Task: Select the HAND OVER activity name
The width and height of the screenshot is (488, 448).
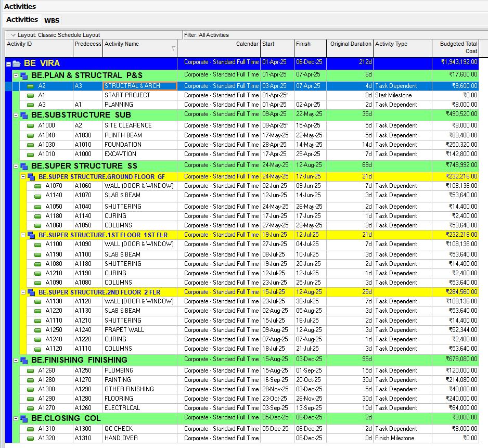Action: pyautogui.click(x=121, y=438)
